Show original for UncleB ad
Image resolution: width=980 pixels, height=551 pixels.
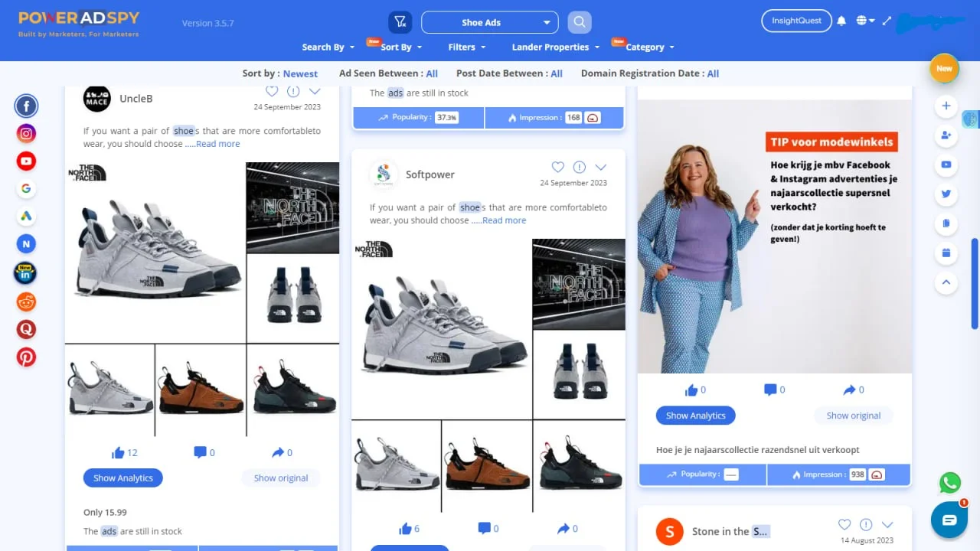pyautogui.click(x=281, y=478)
